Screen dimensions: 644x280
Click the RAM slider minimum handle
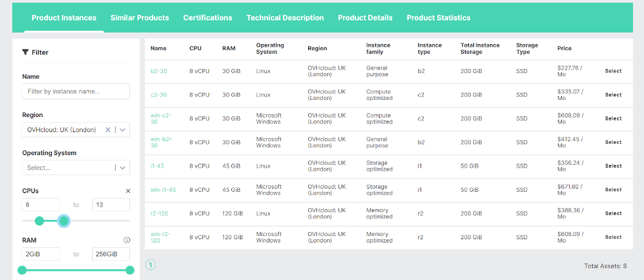tap(22, 270)
